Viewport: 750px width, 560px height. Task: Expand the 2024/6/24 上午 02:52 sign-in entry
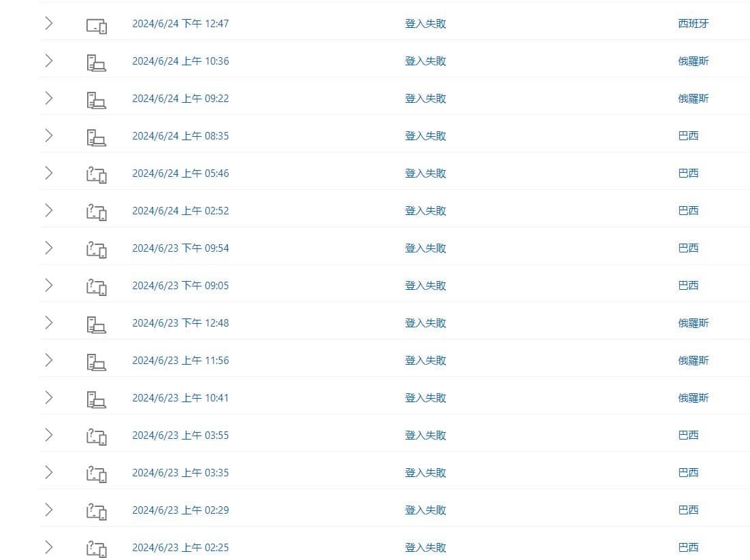tap(48, 210)
